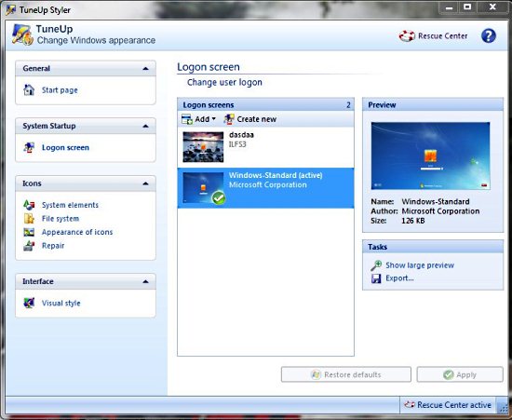This screenshot has width=512, height=420.
Task: Click the large preview image
Action: tap(431, 156)
